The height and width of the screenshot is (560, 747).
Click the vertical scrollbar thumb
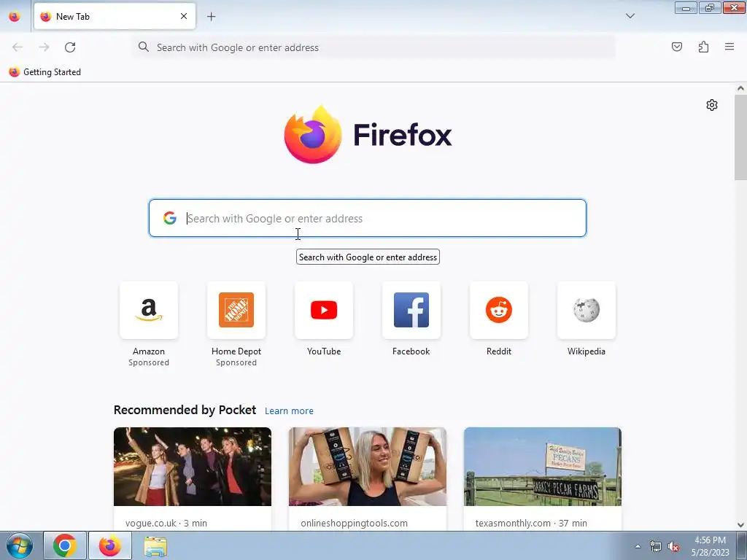740,138
